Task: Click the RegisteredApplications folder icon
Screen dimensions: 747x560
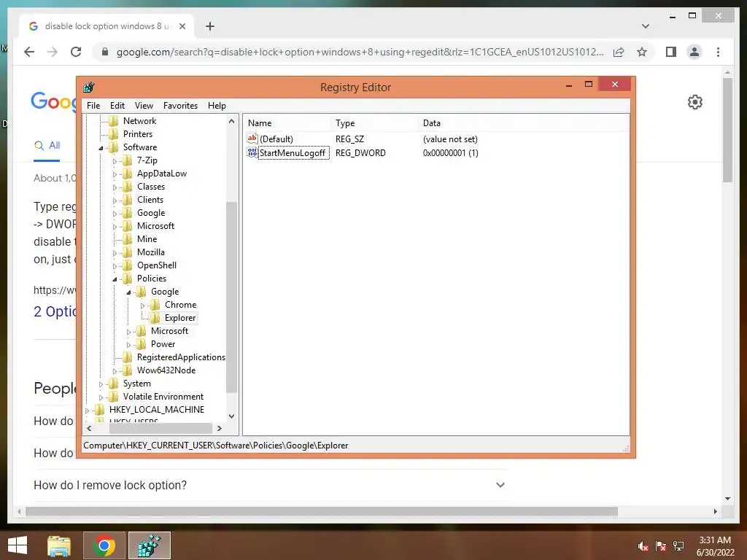Action: tap(128, 357)
